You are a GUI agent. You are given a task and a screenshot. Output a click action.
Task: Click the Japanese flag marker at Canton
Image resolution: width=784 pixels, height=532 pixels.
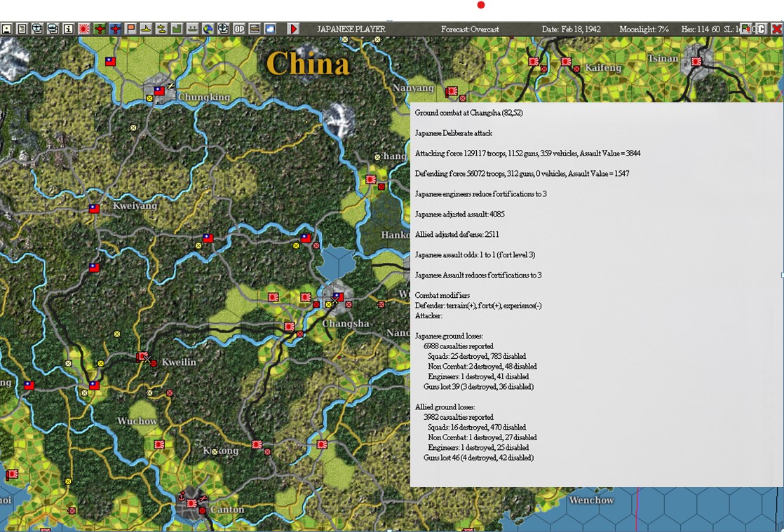coord(191,503)
